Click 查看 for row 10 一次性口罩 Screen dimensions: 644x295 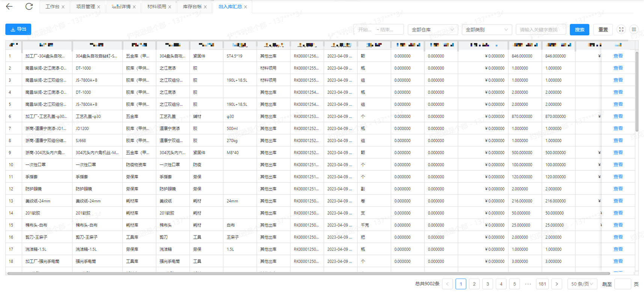tap(618, 164)
